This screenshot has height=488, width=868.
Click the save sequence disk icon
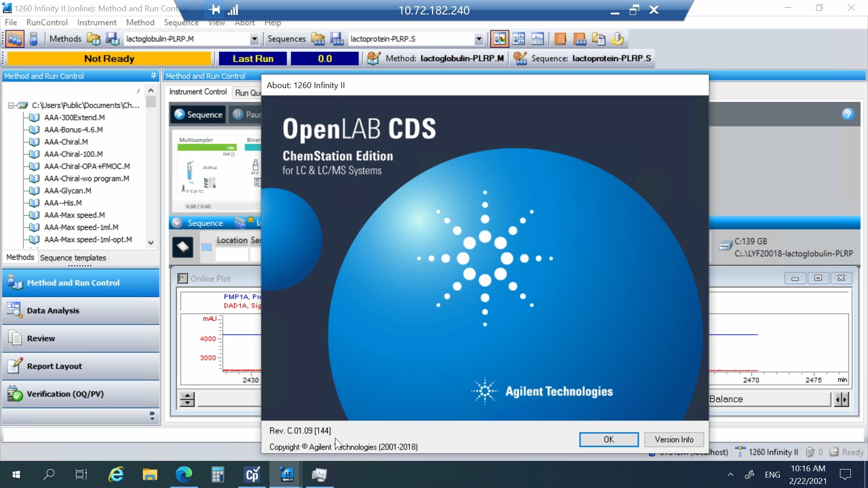point(337,39)
